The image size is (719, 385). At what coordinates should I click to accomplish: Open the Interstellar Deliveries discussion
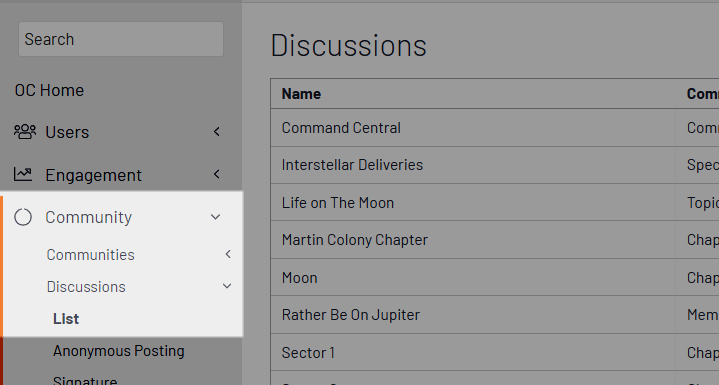pyautogui.click(x=352, y=165)
